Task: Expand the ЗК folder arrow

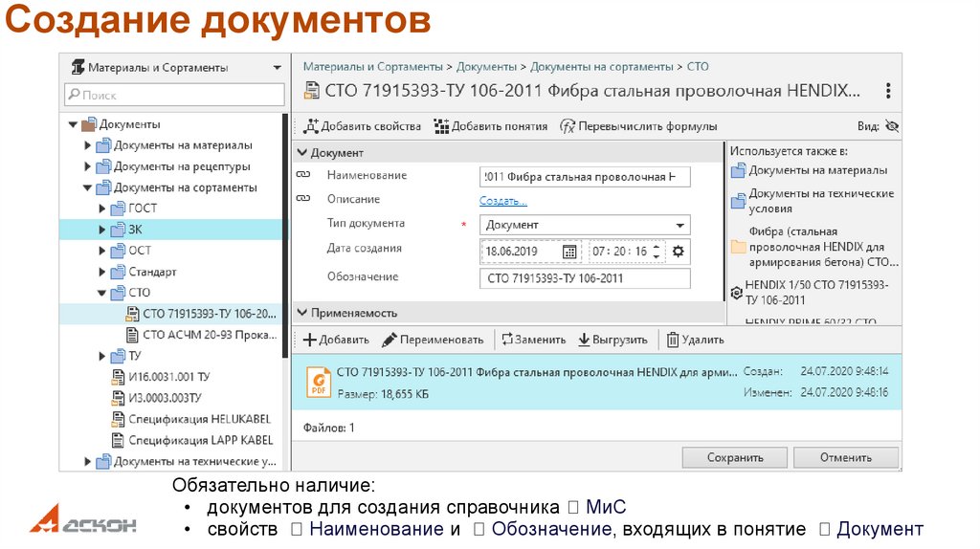Action: 101,230
